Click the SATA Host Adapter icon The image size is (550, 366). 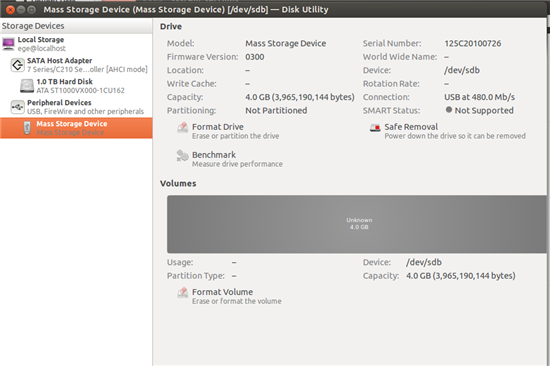18,65
